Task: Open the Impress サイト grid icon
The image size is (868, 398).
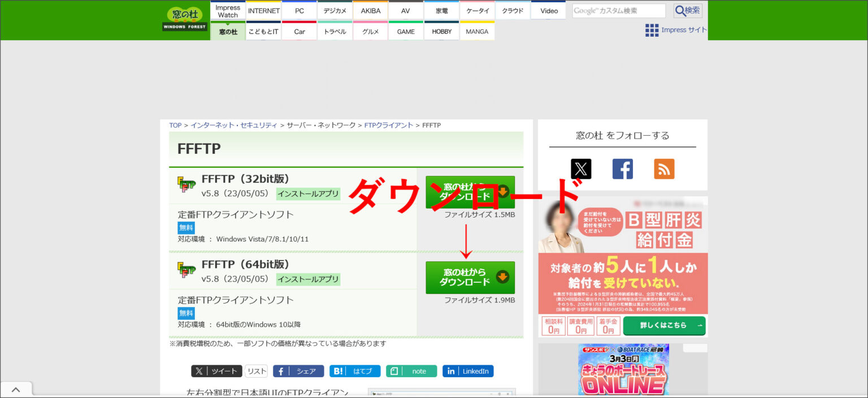Action: (x=652, y=30)
